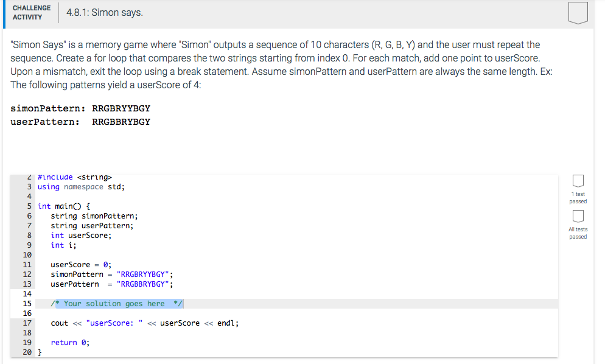The width and height of the screenshot is (605, 364).
Task: Click the simonPattern example string RRGBRYYBGY
Action: point(121,108)
